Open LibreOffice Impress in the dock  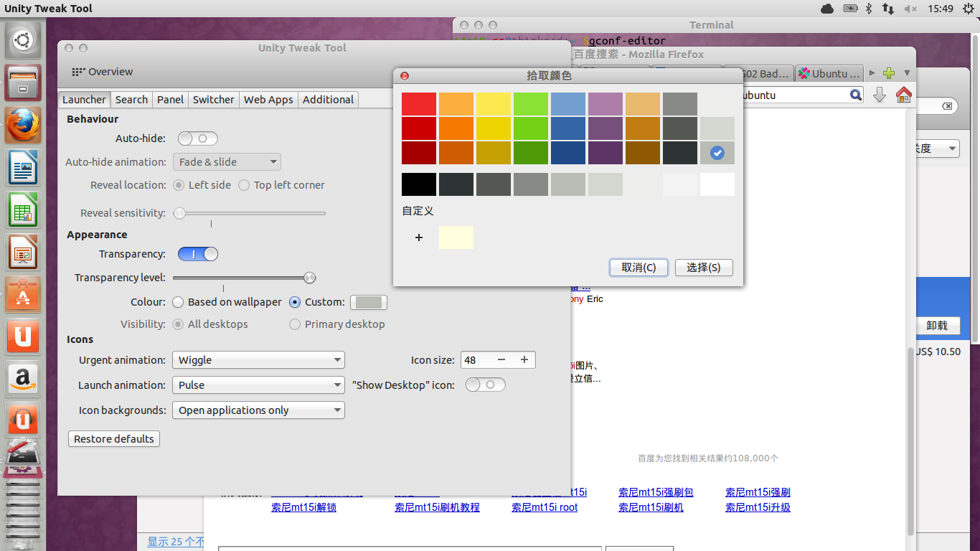click(23, 252)
